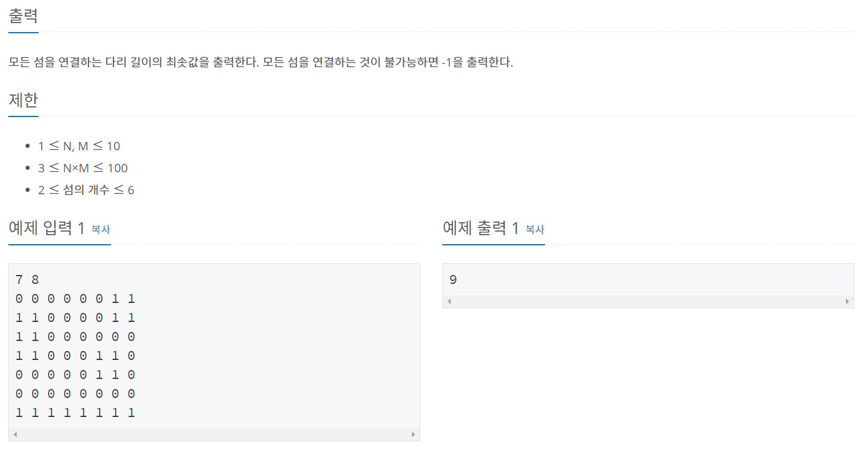Click the constraint line 3 ≤ N×M ≤ 100
Screen dimensions: 868x455
[83, 168]
